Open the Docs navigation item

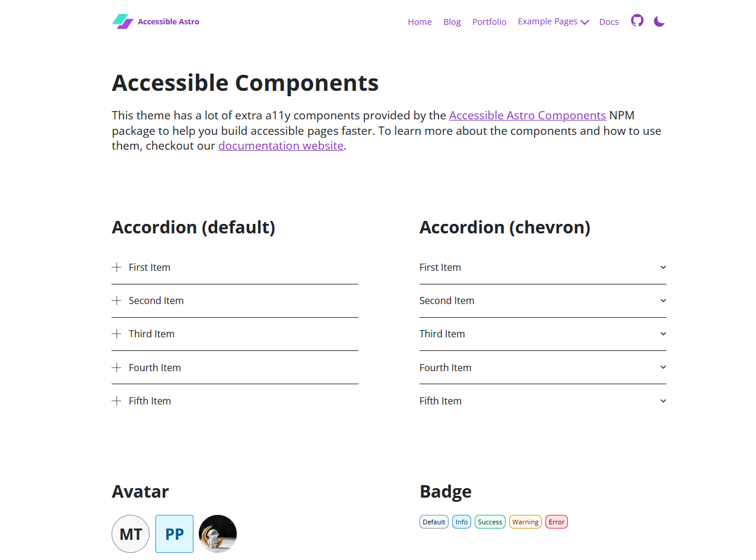609,21
